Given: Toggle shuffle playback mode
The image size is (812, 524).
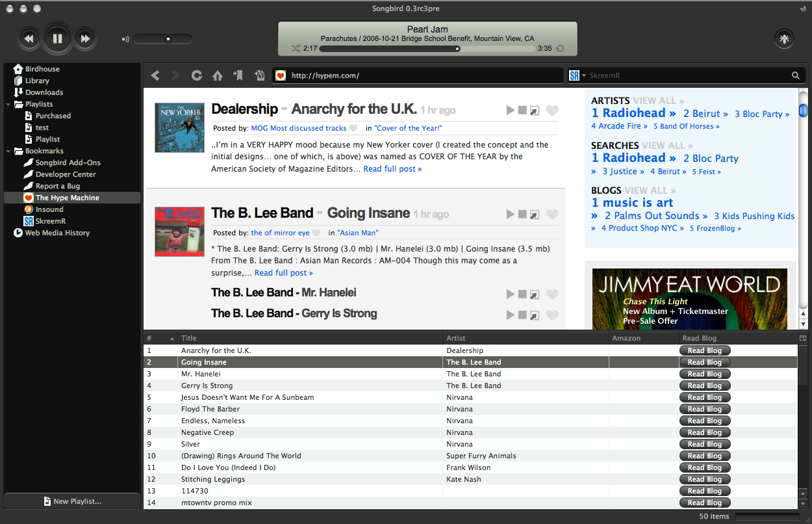Looking at the screenshot, I should (x=296, y=48).
